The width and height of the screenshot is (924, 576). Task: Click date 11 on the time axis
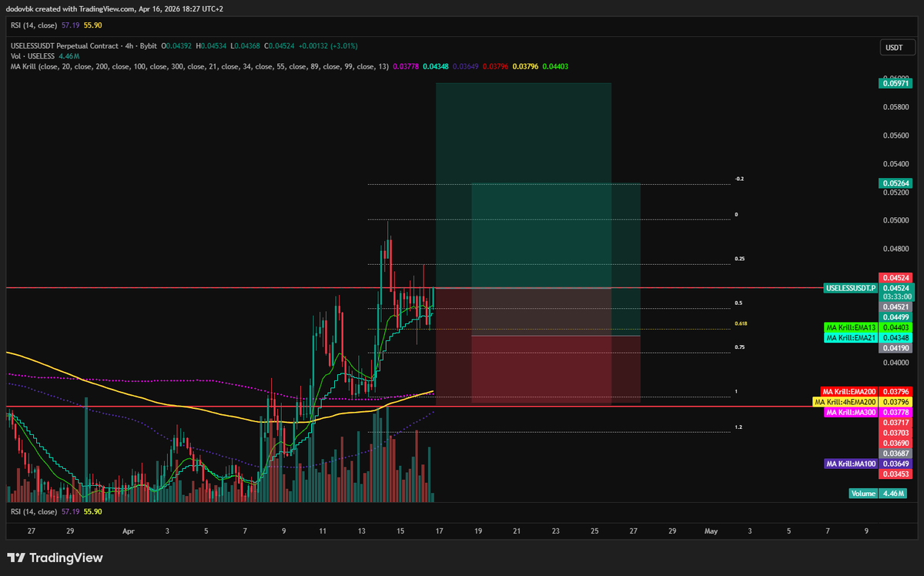tap(323, 531)
